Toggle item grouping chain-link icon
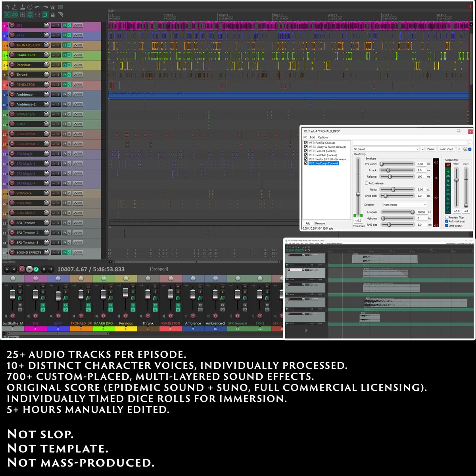 pyautogui.click(x=15, y=15)
